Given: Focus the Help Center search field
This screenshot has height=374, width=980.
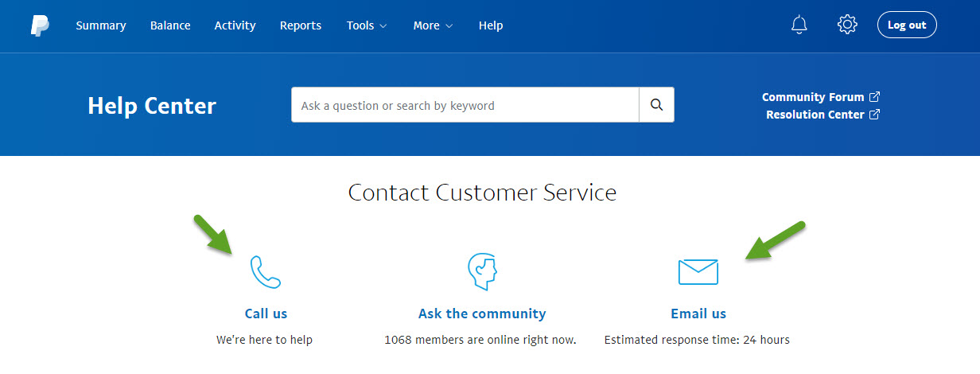Looking at the screenshot, I should [465, 105].
